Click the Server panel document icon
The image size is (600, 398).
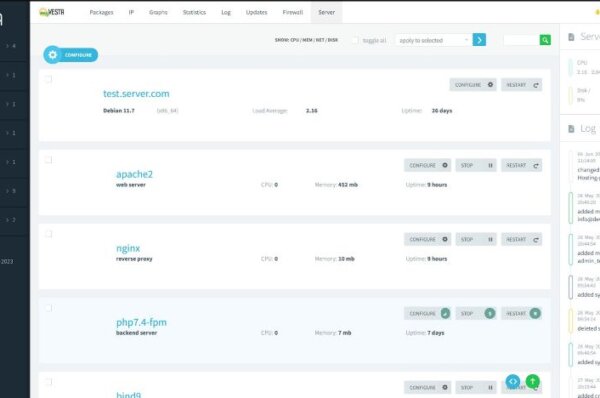tap(571, 37)
